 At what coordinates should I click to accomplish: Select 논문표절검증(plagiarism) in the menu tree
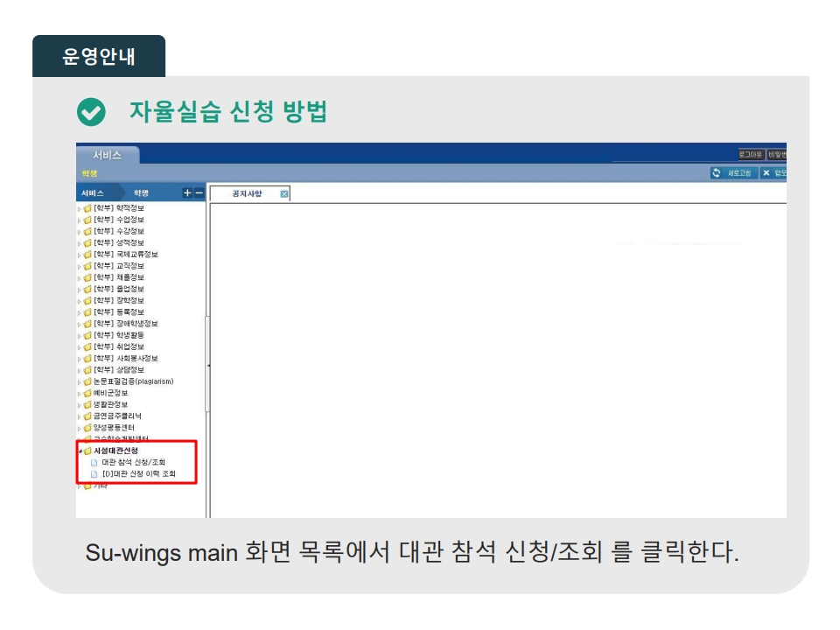133,381
